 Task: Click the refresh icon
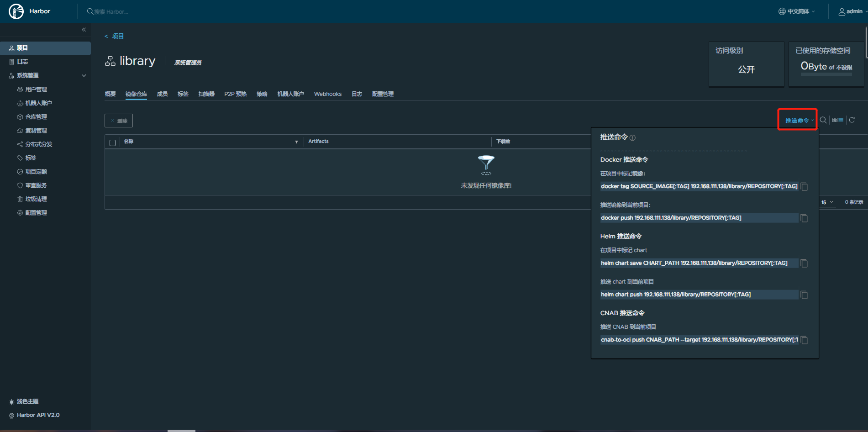pyautogui.click(x=852, y=120)
